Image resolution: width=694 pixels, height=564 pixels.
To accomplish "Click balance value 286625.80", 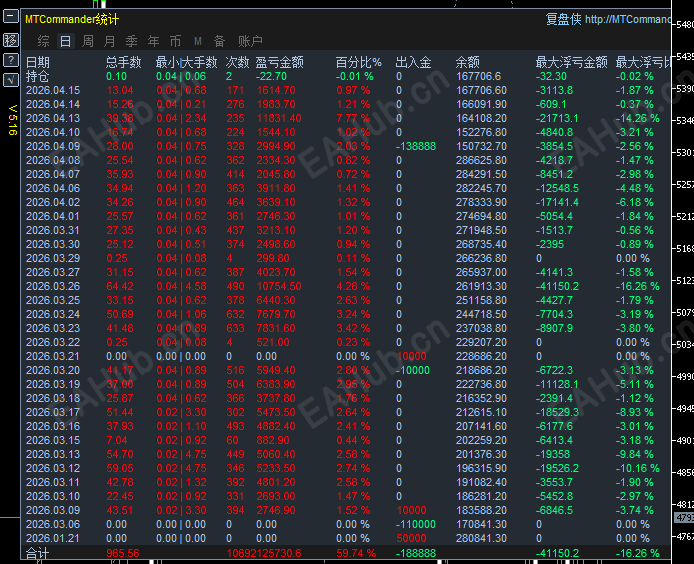I will [x=481, y=160].
